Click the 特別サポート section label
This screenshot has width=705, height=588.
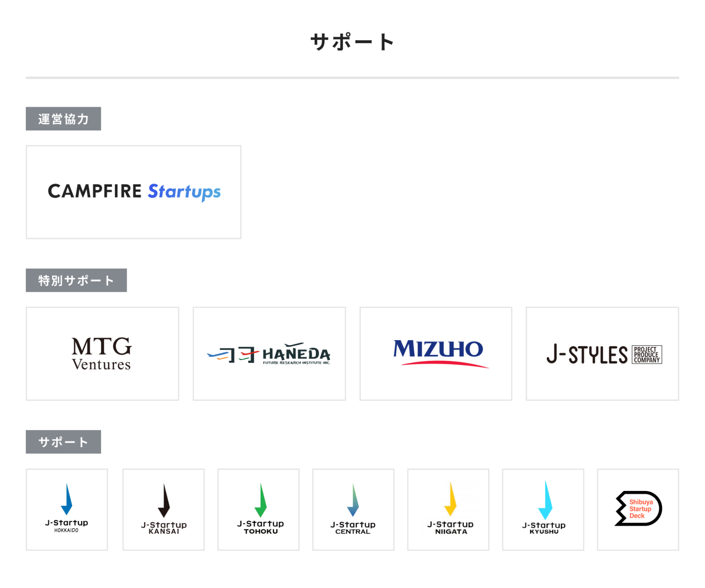click(76, 280)
